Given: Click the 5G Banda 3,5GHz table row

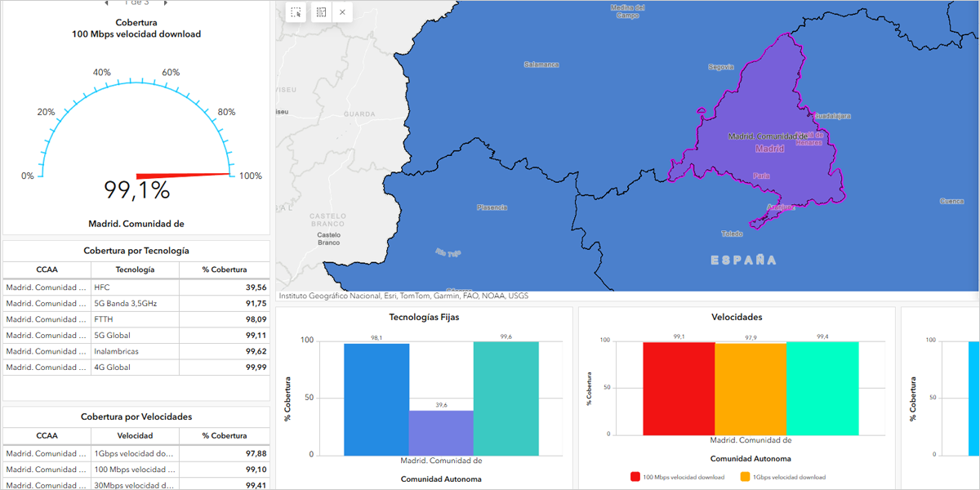Looking at the screenshot, I should [x=136, y=303].
